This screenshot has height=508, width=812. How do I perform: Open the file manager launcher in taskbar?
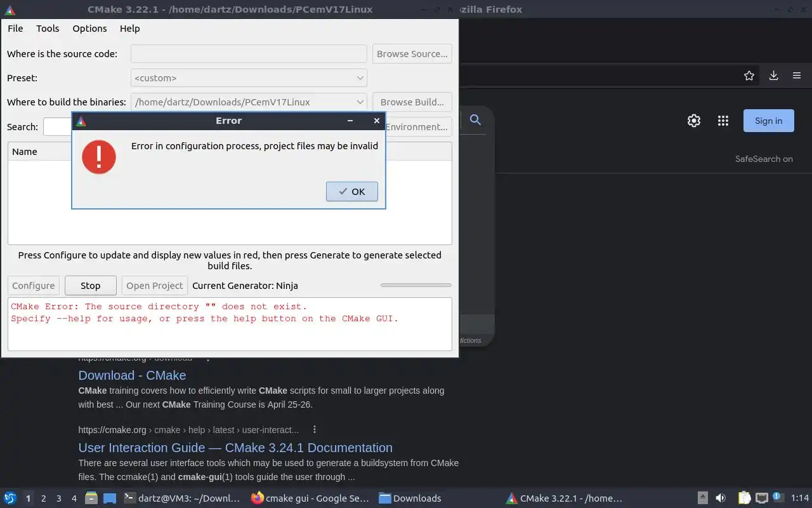click(x=91, y=498)
